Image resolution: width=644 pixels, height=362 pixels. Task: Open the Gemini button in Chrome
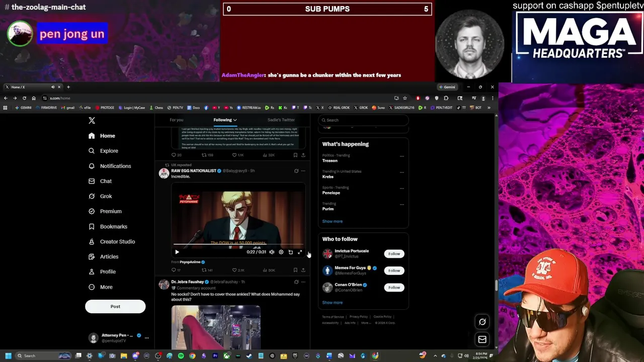pos(447,87)
